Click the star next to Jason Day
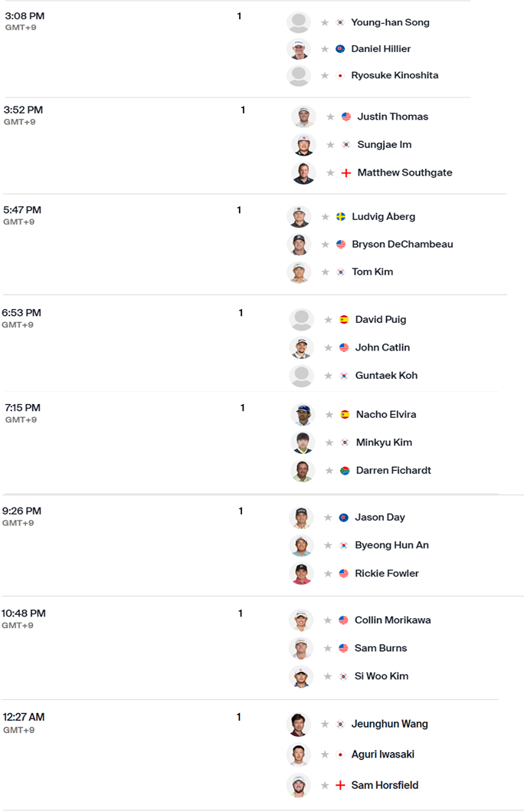This screenshot has width=524, height=812. (328, 518)
